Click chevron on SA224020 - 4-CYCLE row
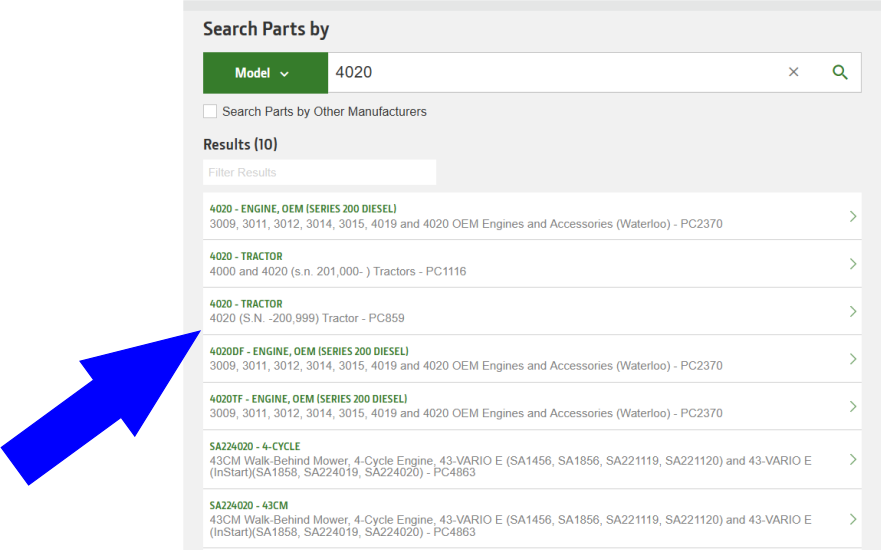The width and height of the screenshot is (881, 550). coord(853,460)
